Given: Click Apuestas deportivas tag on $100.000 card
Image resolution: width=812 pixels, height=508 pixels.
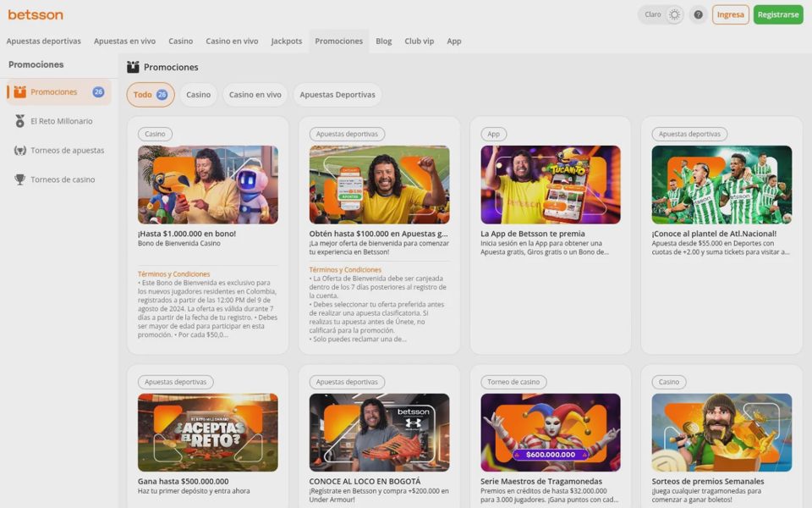Looking at the screenshot, I should tap(347, 134).
